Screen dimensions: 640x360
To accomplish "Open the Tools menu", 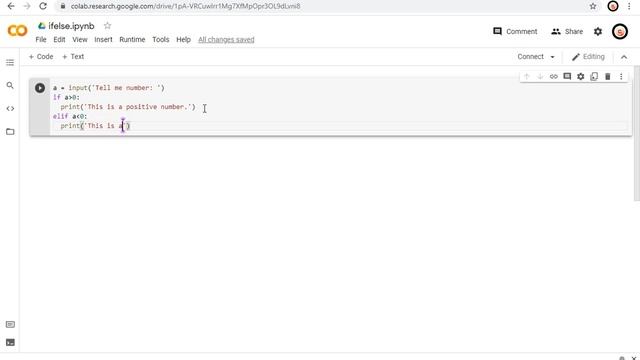I will 161,40.
